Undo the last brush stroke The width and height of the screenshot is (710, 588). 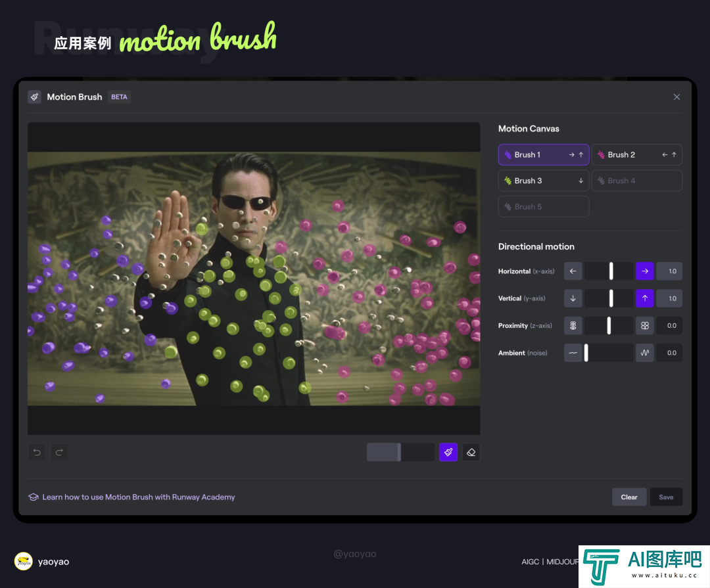coord(37,452)
